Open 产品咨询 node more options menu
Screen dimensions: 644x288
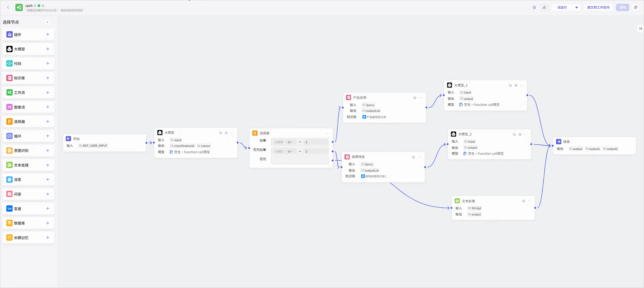[421, 98]
